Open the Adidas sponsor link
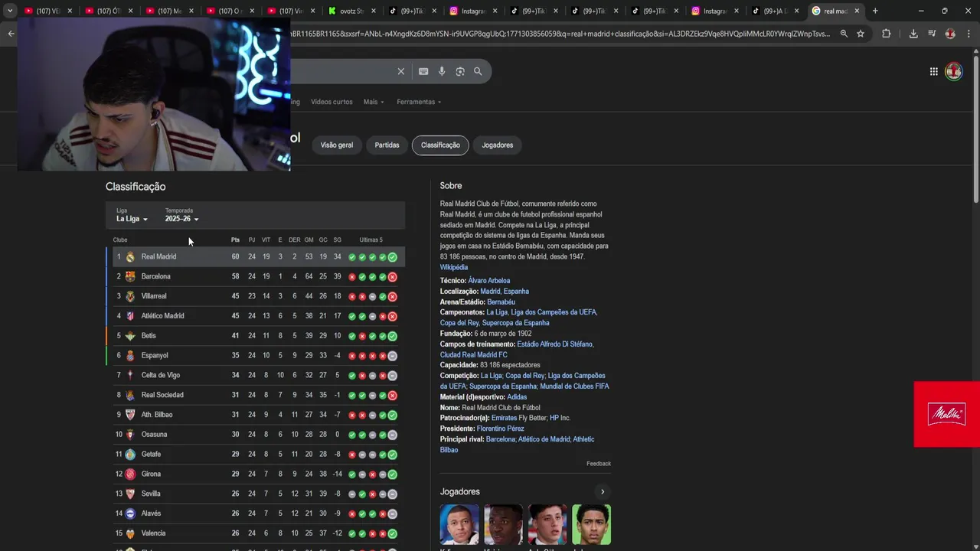This screenshot has height=551, width=980. tap(517, 397)
